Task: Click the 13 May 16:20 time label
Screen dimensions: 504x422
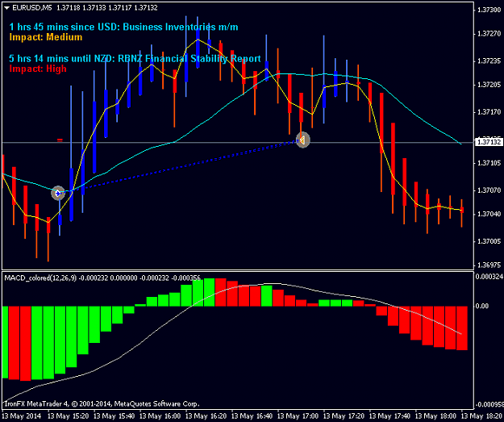Action: coord(206,416)
